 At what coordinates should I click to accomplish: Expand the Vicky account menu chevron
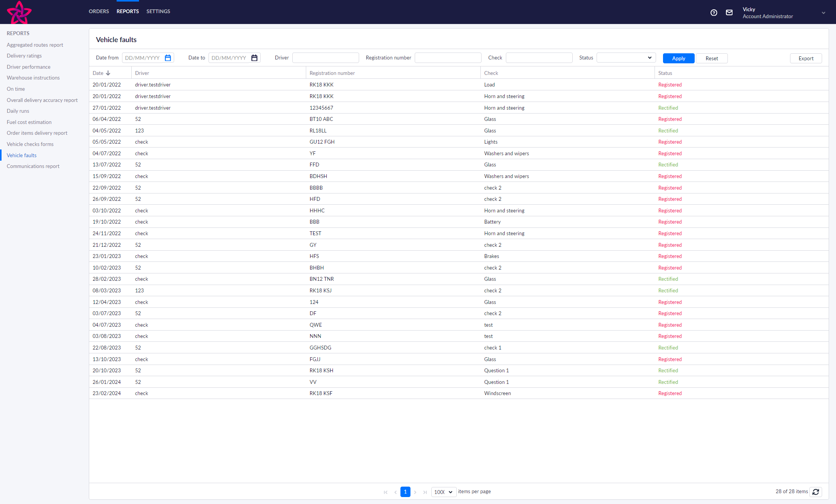(x=823, y=13)
